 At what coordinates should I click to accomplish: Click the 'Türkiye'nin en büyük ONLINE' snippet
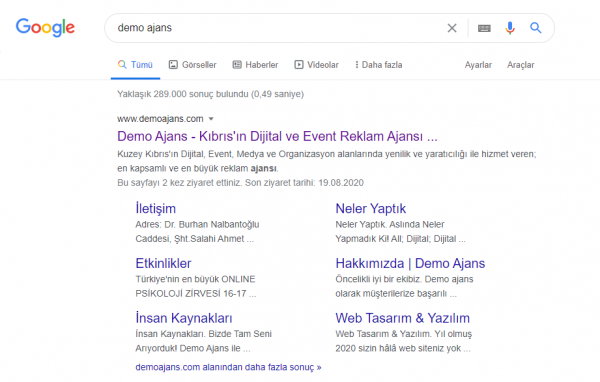tap(196, 286)
